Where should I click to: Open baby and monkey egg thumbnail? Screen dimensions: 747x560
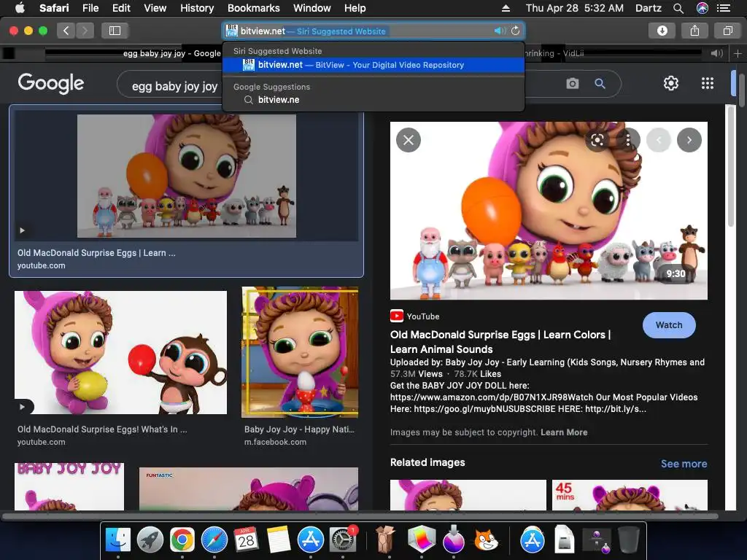pyautogui.click(x=120, y=352)
